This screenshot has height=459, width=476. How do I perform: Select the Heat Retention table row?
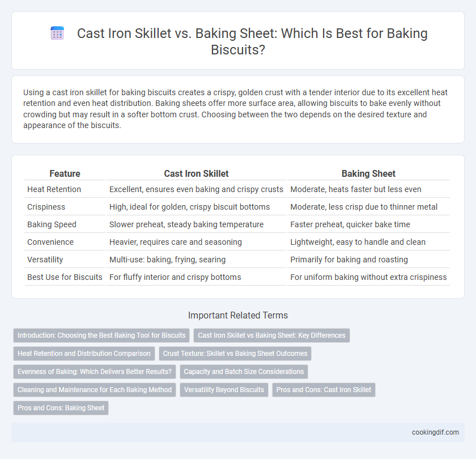coord(237,189)
